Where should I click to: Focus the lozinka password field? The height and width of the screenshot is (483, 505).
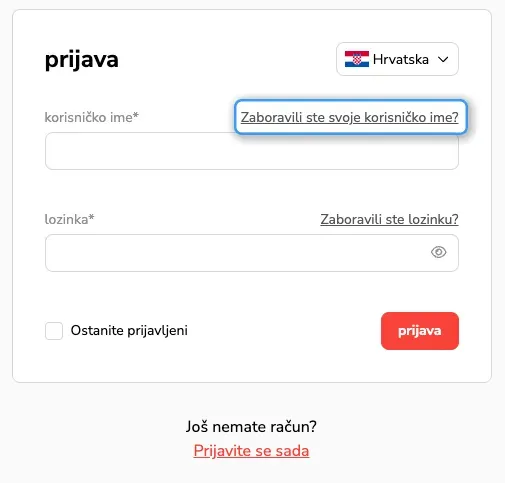click(252, 253)
